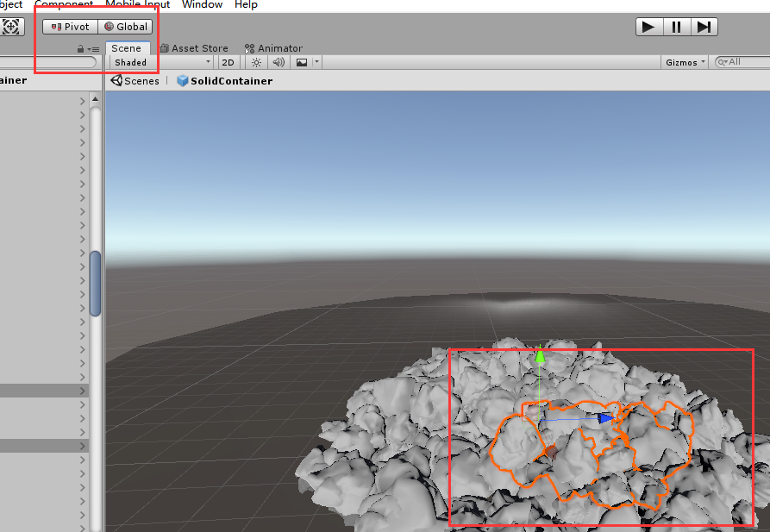Image resolution: width=770 pixels, height=532 pixels.
Task: Open the tab options menu icon beside padlock
Action: point(95,49)
